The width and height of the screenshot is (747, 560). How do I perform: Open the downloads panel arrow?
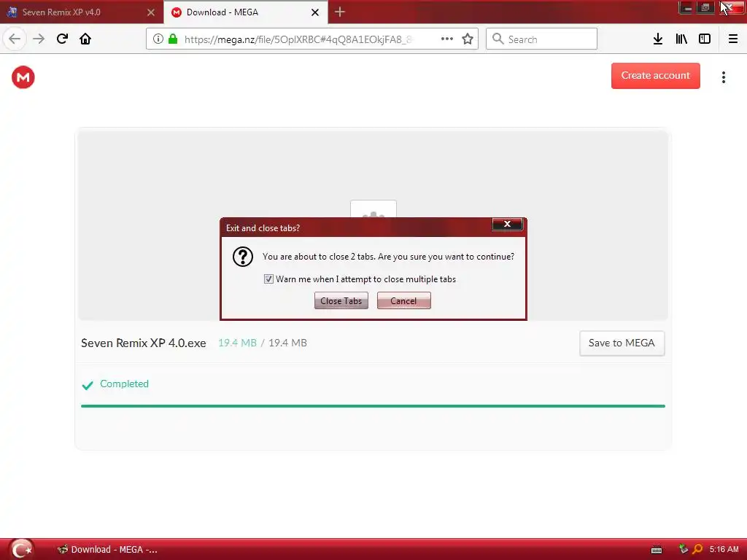pos(658,39)
